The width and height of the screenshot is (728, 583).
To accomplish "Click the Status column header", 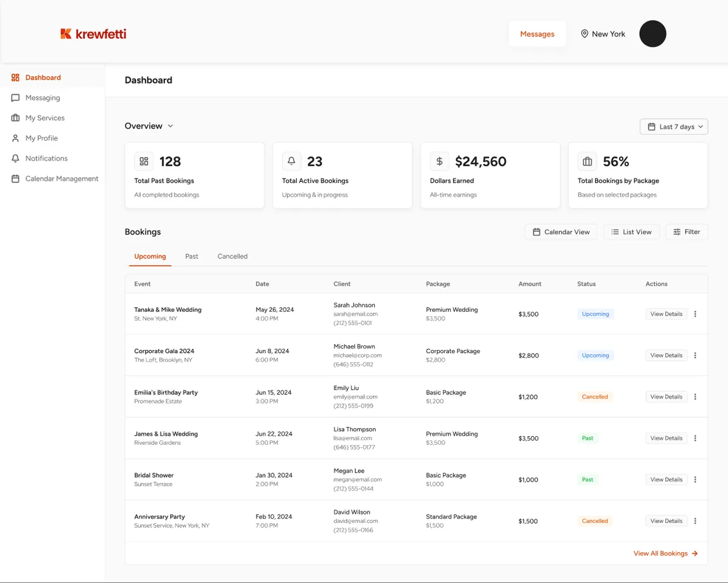I will tap(587, 284).
